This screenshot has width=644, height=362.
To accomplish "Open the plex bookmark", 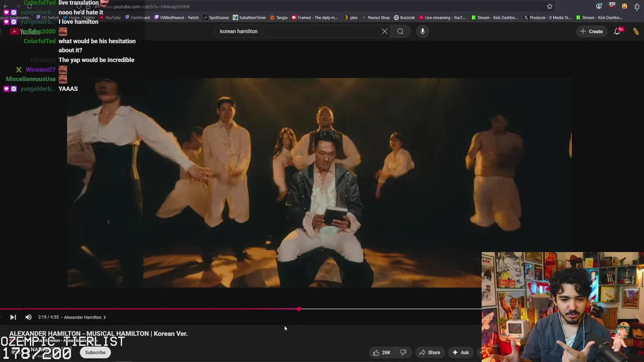I will tap(351, 18).
